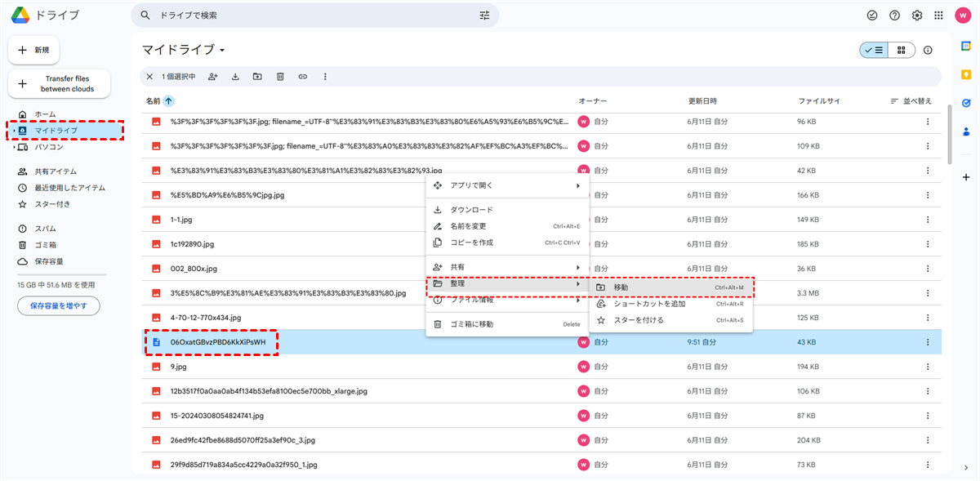980x481 pixels.
Task: Open the help question mark icon
Action: tap(894, 16)
